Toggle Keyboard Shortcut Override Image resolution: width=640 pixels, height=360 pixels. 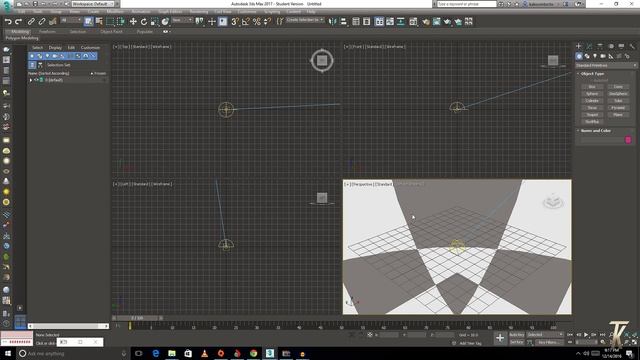pos(222,22)
